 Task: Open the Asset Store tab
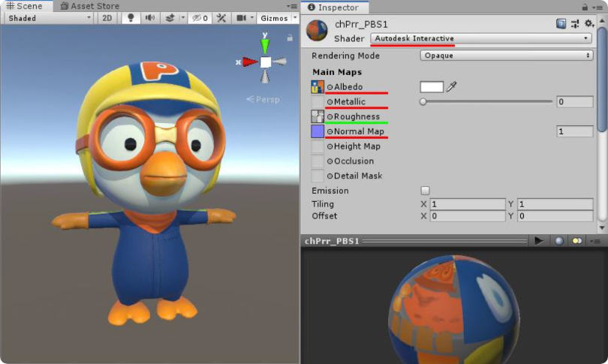pyautogui.click(x=90, y=6)
